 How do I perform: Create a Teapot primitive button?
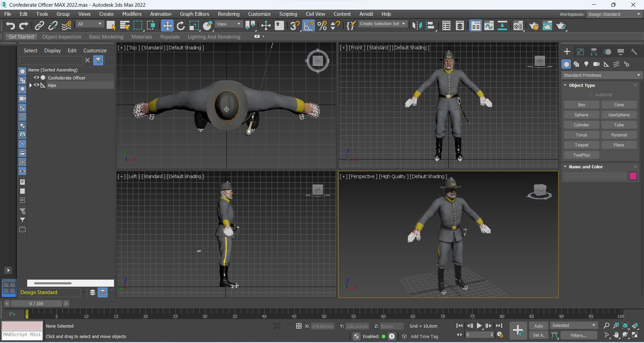pyautogui.click(x=582, y=145)
